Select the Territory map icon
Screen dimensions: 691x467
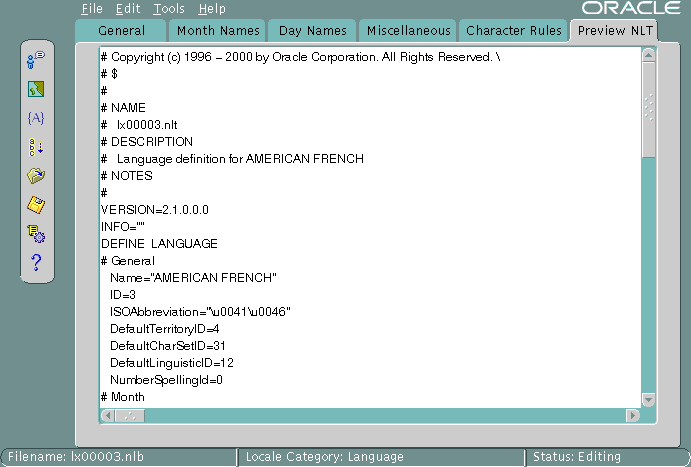37,89
